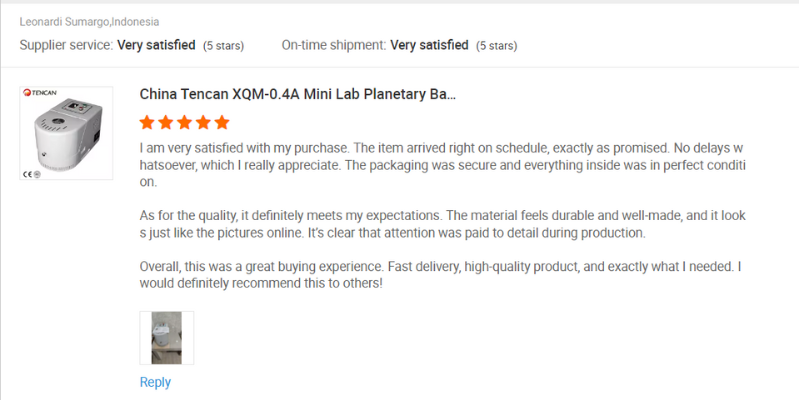
Task: Click Very satisfied beside Supplier service
Action: 155,45
